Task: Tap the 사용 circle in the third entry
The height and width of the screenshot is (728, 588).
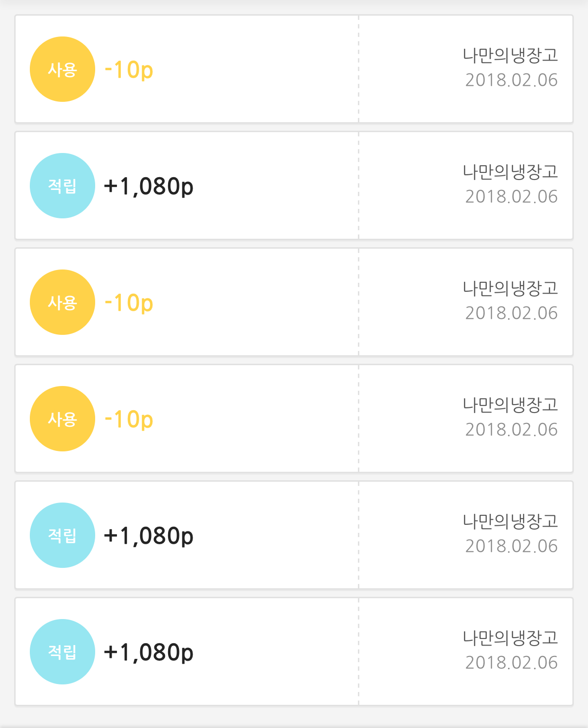Action: coord(62,302)
